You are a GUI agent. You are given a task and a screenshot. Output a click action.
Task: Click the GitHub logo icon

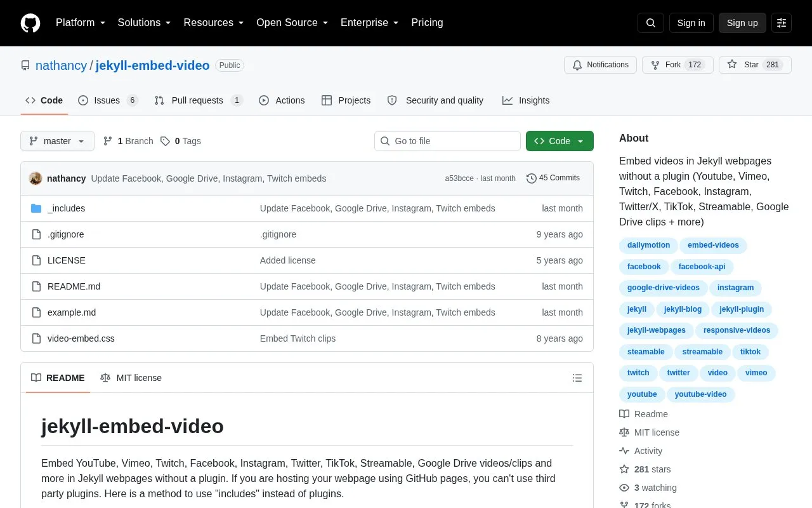(30, 23)
